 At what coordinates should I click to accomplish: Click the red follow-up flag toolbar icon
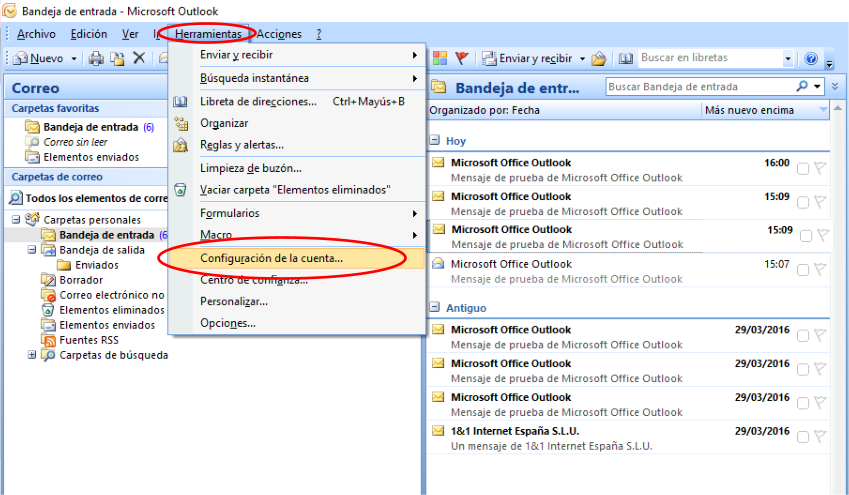tap(462, 59)
